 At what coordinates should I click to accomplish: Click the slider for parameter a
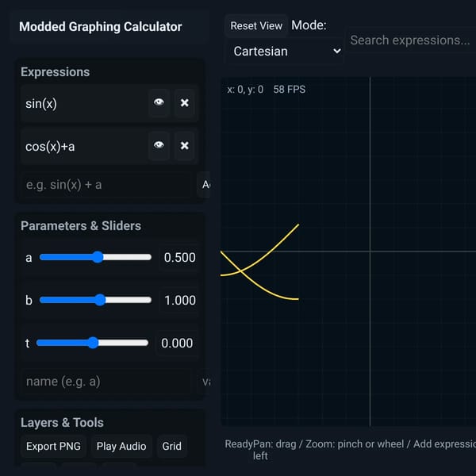point(95,257)
